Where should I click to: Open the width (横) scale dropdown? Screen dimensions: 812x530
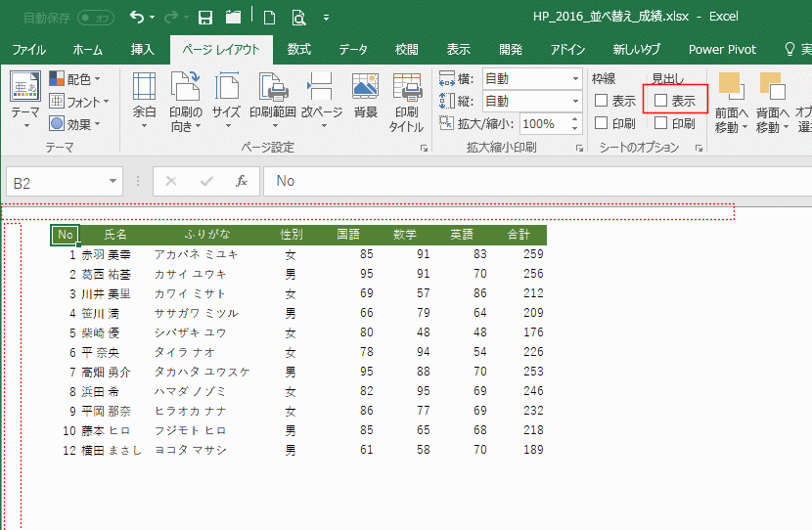tap(575, 78)
